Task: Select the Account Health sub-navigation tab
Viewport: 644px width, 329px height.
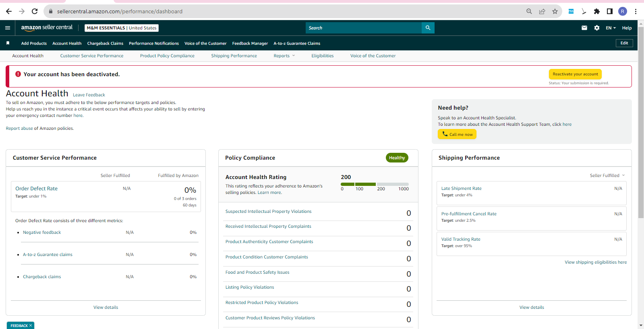Action: (28, 56)
